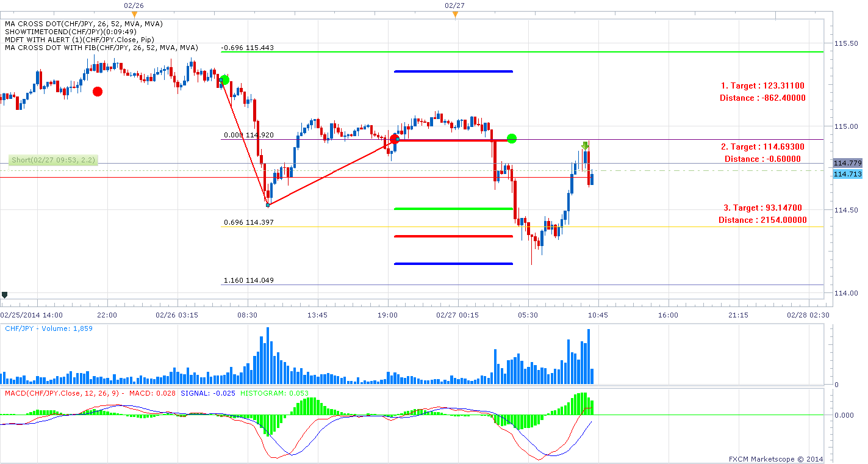
Task: Click the 'Distance : 2154.00000' text
Action: coord(762,220)
